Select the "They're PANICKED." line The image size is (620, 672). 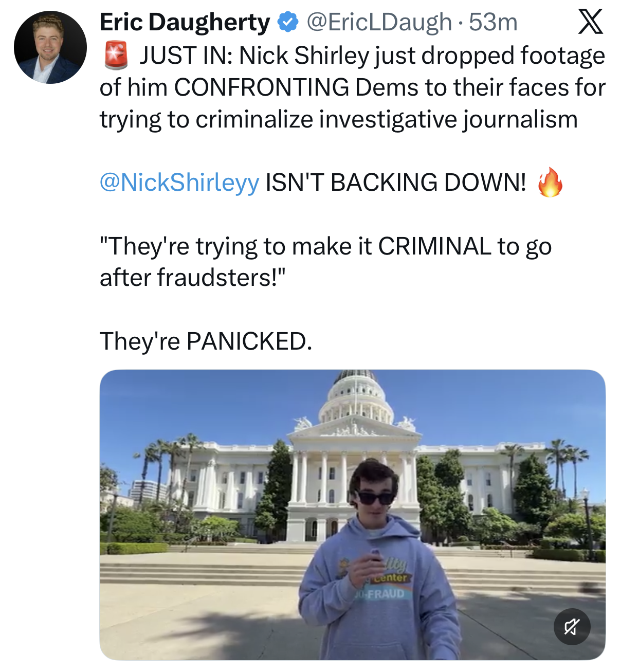(x=206, y=341)
